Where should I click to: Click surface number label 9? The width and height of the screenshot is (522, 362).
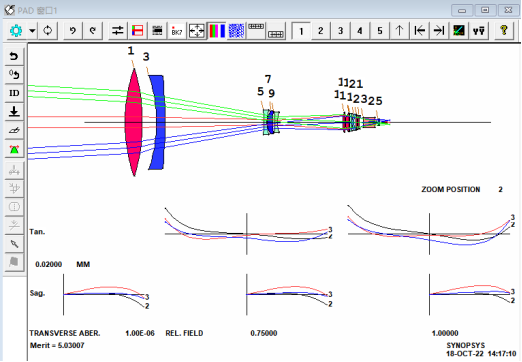pos(272,94)
